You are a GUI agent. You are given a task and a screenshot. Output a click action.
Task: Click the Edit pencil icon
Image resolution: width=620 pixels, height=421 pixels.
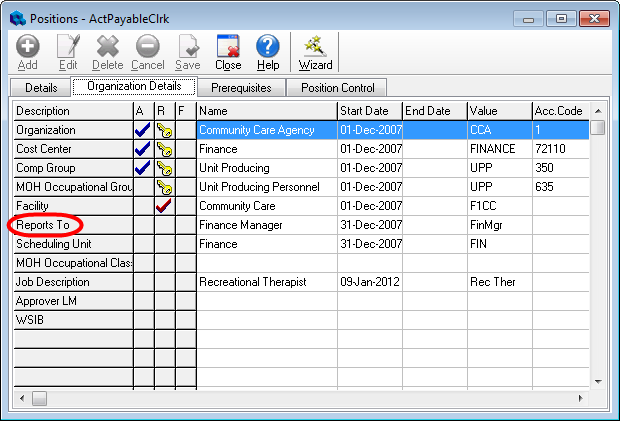pyautogui.click(x=68, y=47)
